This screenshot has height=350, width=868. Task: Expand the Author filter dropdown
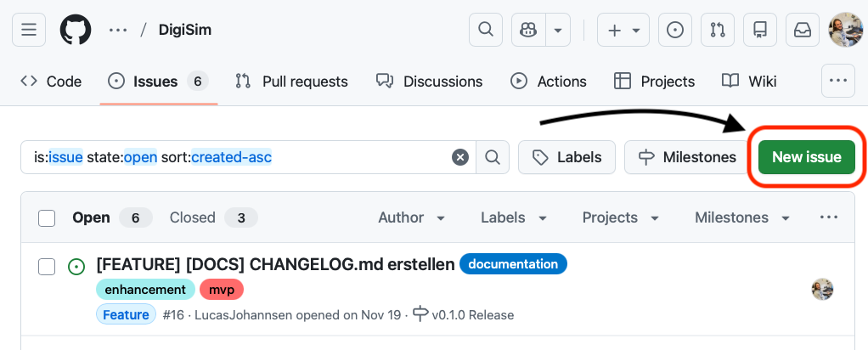tap(412, 218)
